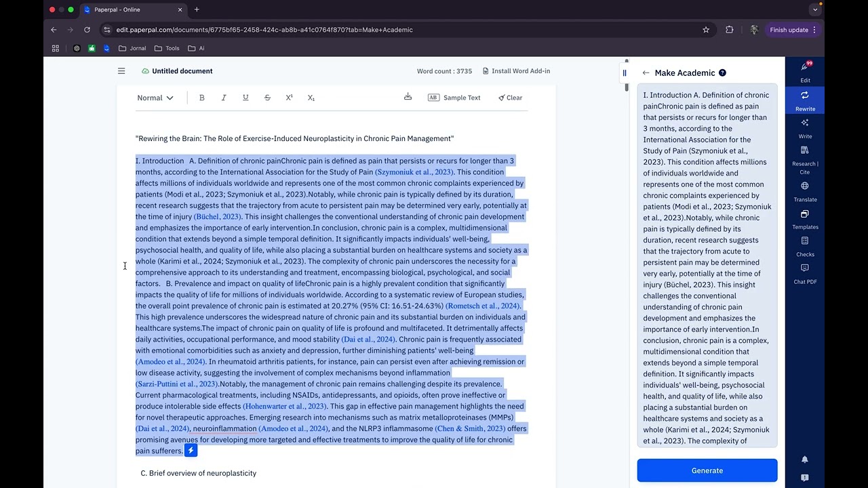The height and width of the screenshot is (488, 868).
Task: Open the hamburger menu beside document title
Action: click(x=121, y=71)
